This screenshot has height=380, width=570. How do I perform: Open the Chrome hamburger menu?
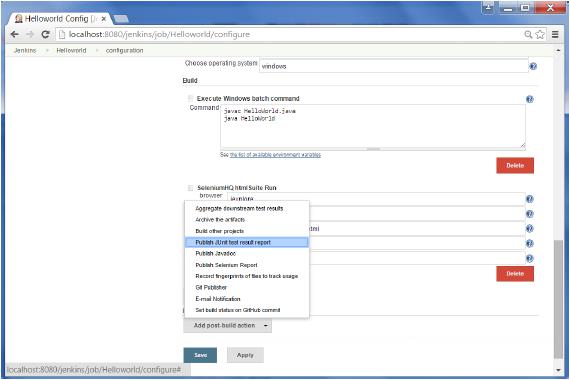(x=555, y=35)
